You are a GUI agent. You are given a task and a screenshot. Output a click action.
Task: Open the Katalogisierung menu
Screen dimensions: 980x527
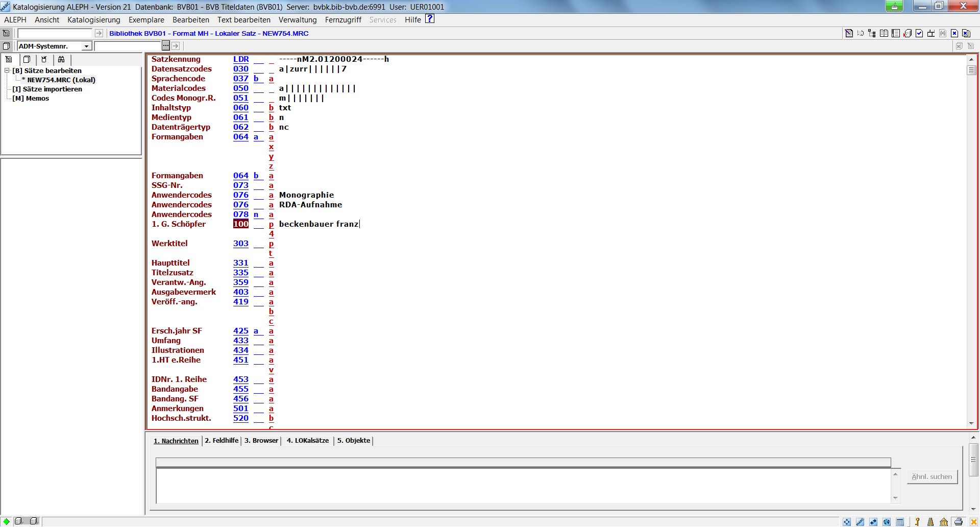pyautogui.click(x=93, y=20)
